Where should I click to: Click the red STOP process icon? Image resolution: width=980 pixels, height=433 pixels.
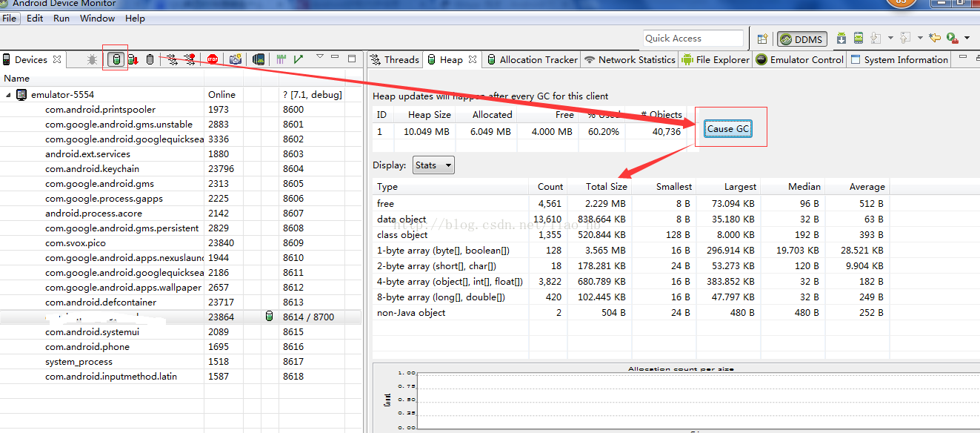point(213,59)
